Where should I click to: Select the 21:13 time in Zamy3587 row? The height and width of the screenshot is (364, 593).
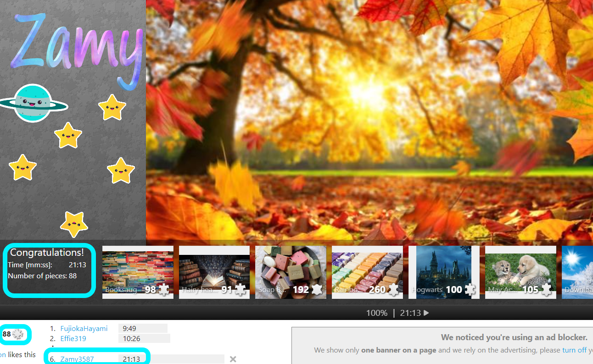point(132,359)
